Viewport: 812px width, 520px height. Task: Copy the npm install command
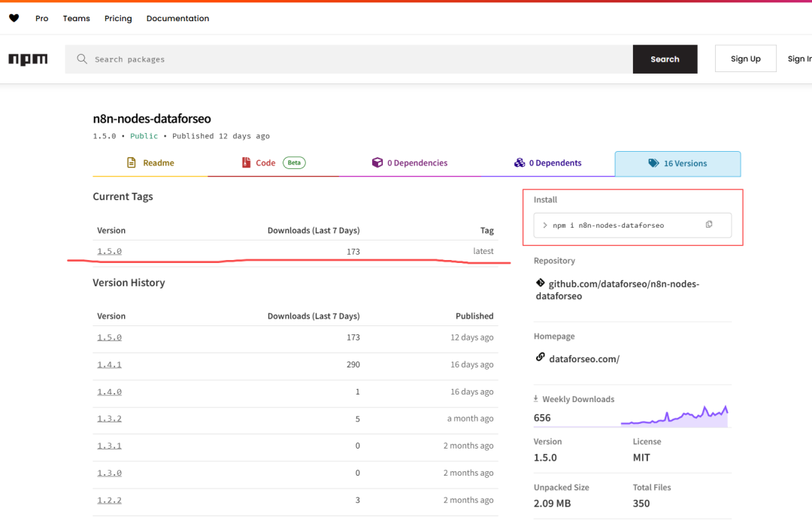pos(708,225)
